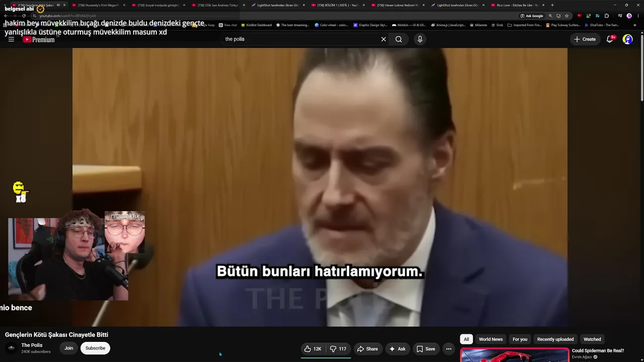Open the 'Could Spiderman Be Real?' video title
Screen dimensions: 644x362
coord(598,350)
